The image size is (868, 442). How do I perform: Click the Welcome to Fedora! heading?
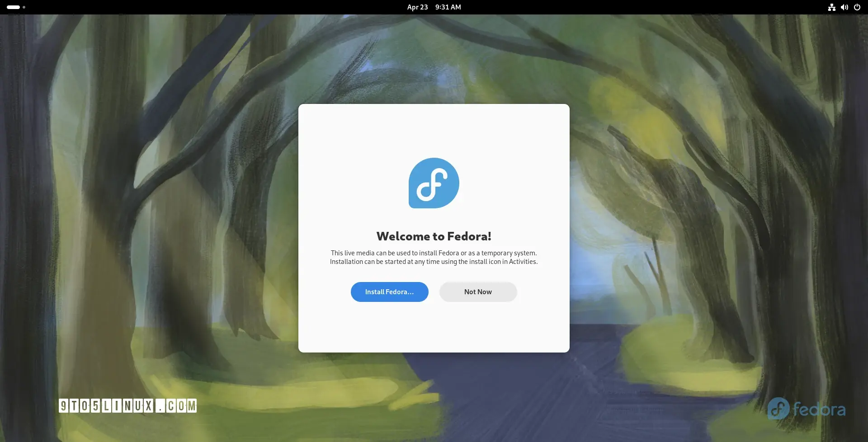[x=434, y=236]
